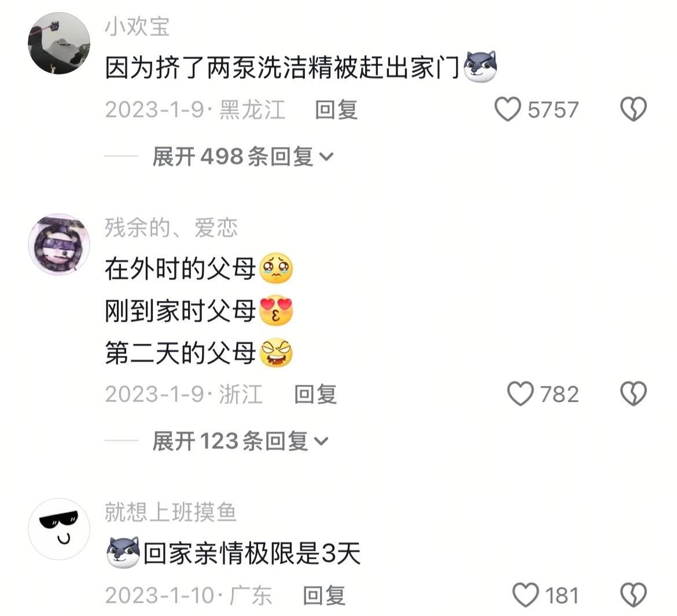Screen dimensions: 677x616
Task: Tap the 5757 like count
Action: tap(553, 110)
